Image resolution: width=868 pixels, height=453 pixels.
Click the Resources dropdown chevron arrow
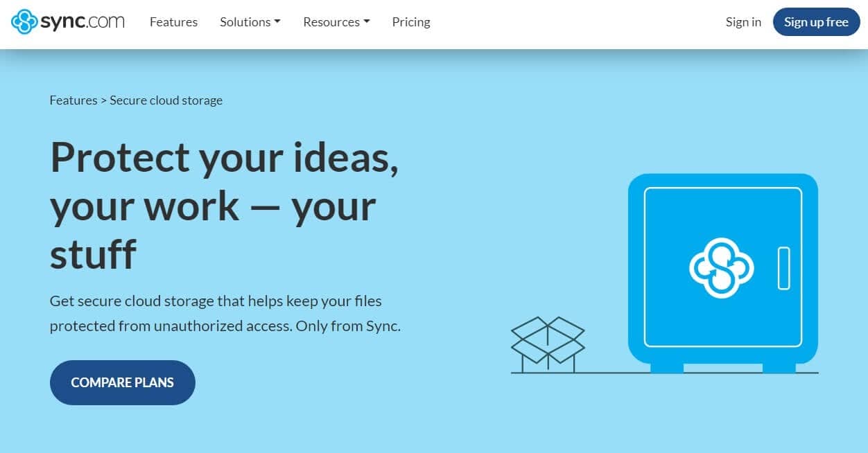click(x=366, y=21)
